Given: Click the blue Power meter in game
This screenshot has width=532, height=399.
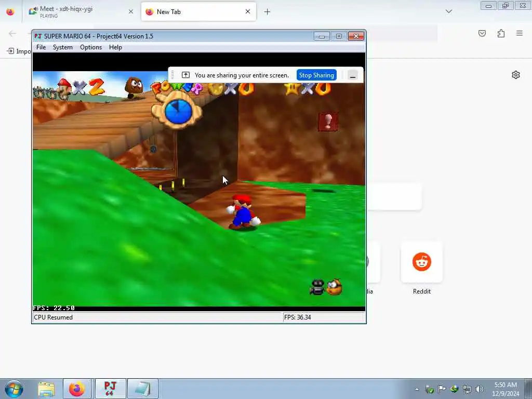Looking at the screenshot, I should tap(179, 111).
